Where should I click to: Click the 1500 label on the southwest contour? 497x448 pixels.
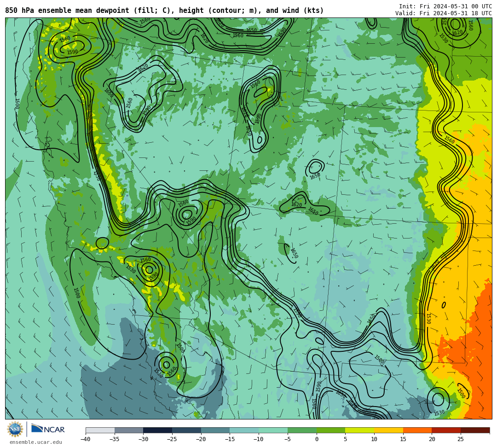click(77, 293)
